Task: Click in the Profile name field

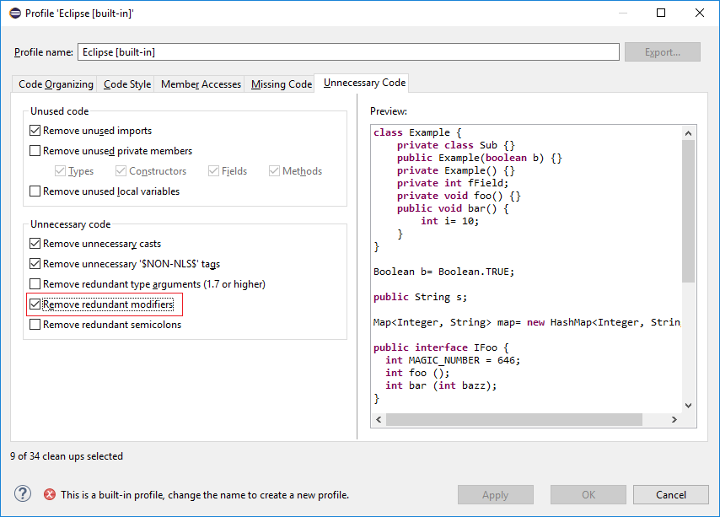Action: coord(348,52)
